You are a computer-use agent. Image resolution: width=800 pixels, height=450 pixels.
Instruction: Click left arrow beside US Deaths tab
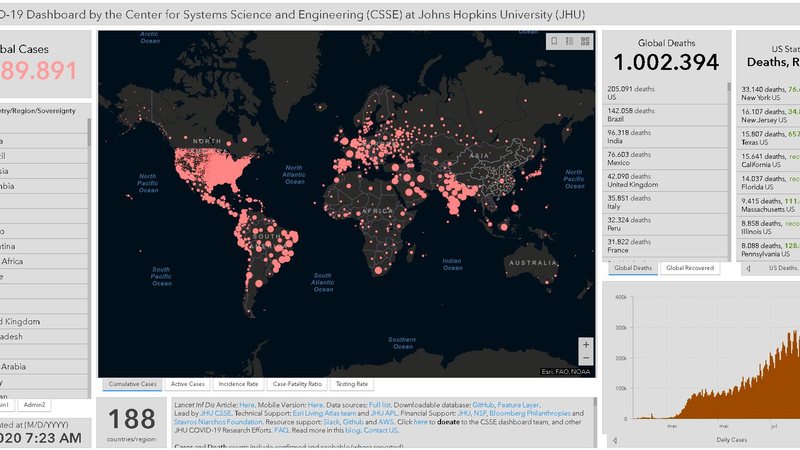748,268
